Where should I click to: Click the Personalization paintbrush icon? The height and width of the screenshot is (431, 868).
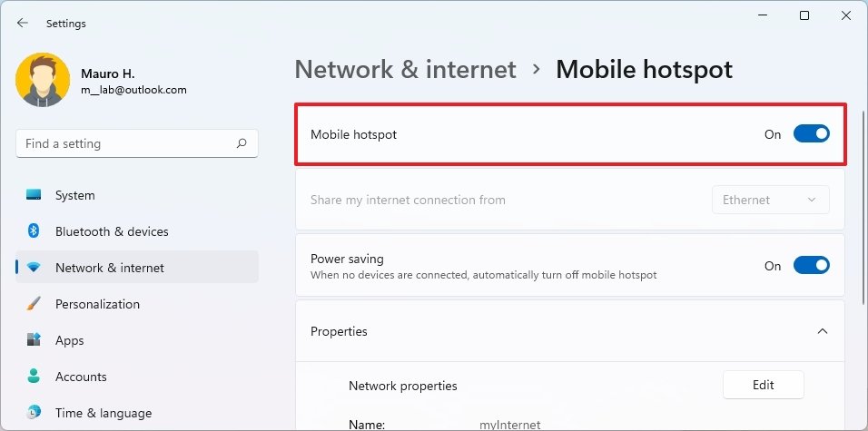coord(35,304)
